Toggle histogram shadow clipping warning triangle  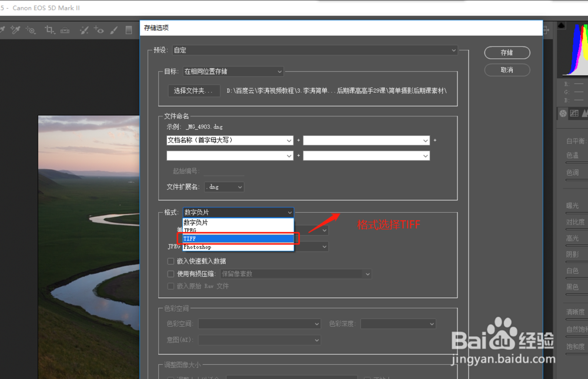coord(562,25)
